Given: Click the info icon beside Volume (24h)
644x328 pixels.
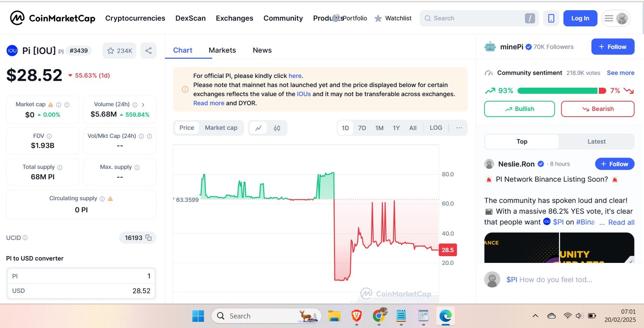Looking at the screenshot, I should 135,105.
